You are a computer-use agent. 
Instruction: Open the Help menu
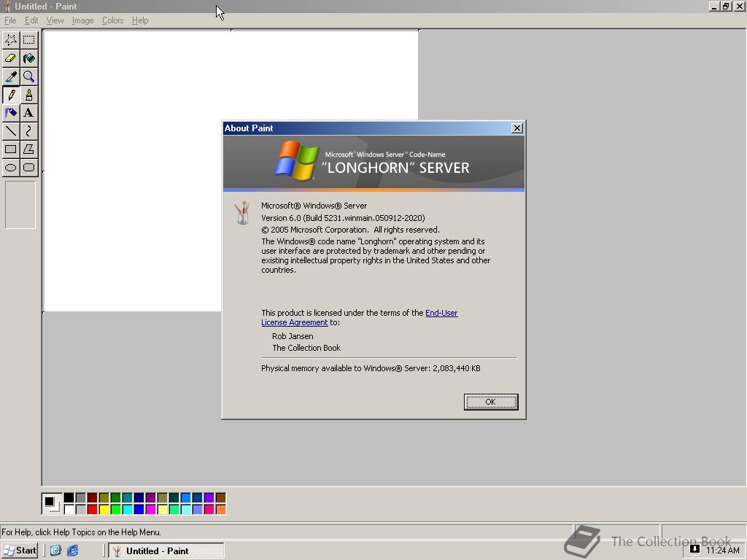pyautogui.click(x=140, y=20)
